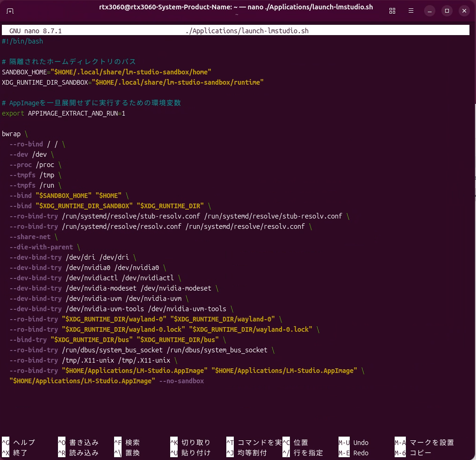Click the '^K 切り取り' cut shortcut

click(190, 443)
